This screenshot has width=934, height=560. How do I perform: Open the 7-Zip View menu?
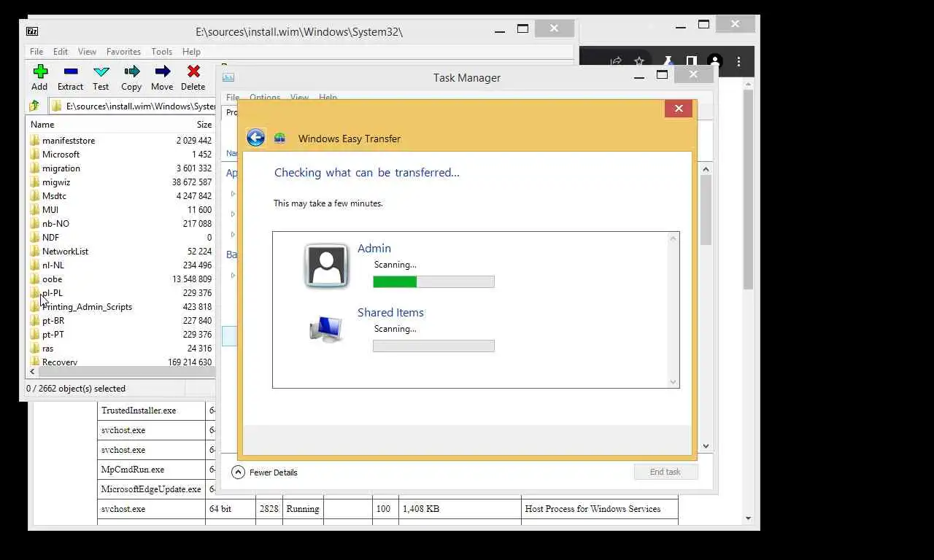tap(87, 52)
